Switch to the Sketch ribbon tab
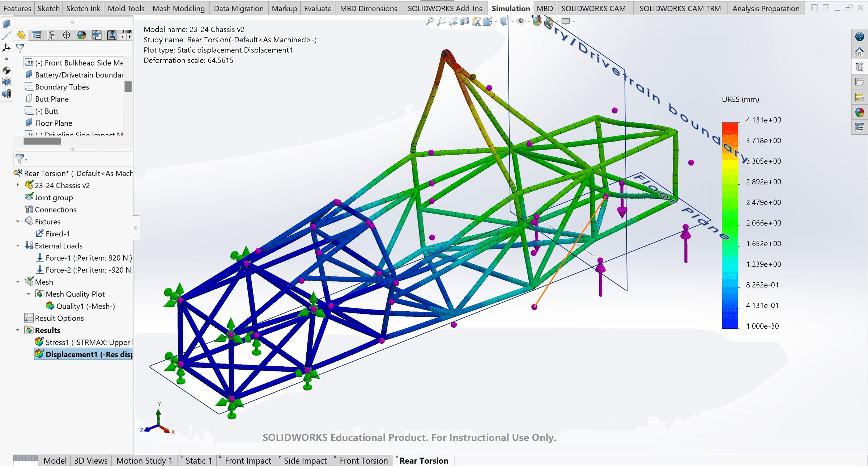Viewport: 868px width, 467px height. point(48,8)
